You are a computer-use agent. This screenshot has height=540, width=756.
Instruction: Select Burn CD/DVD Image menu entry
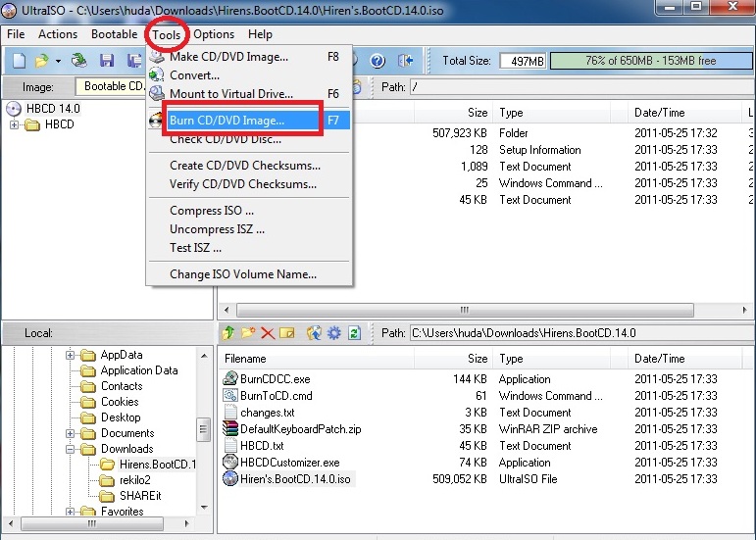click(x=249, y=120)
